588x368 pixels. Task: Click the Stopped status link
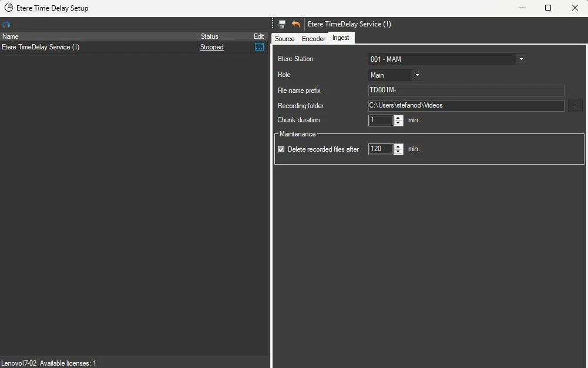click(x=211, y=47)
